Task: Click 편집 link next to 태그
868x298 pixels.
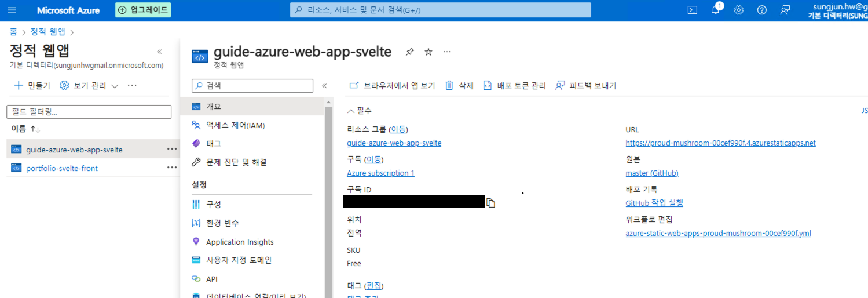Action: tap(374, 285)
